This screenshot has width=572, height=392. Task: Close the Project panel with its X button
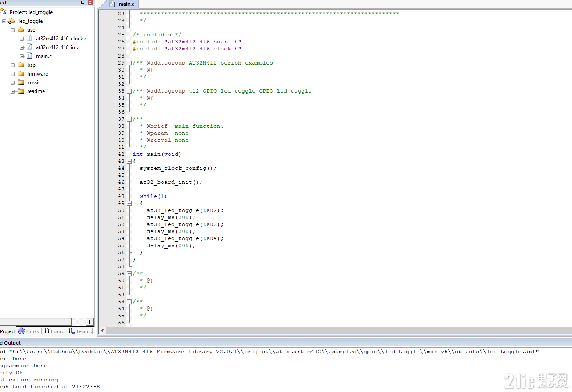90,3
